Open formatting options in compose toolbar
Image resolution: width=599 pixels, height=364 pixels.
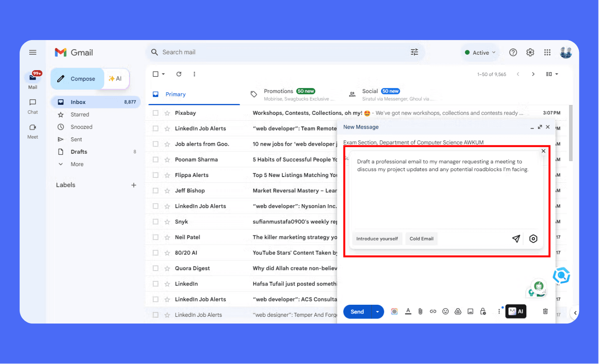pyautogui.click(x=408, y=311)
